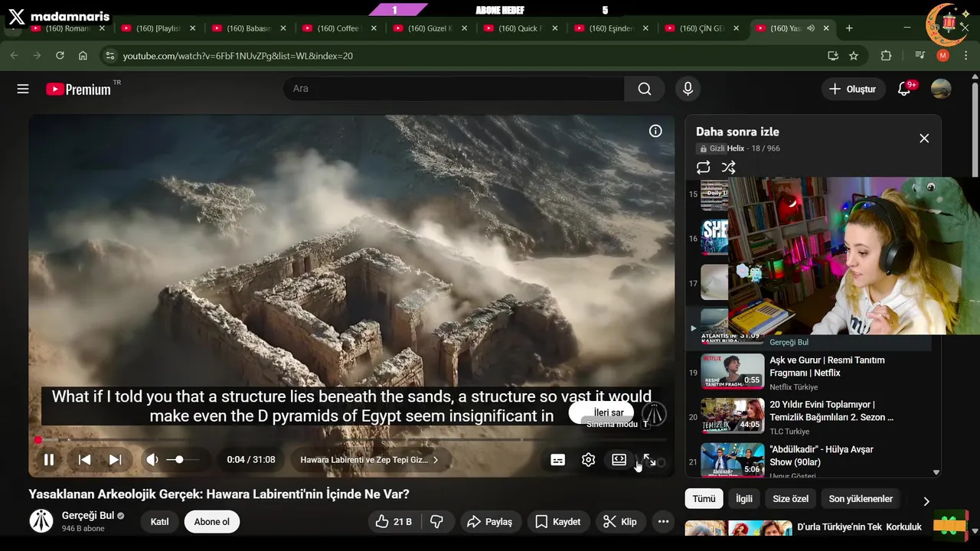Click the search magnifier button
Image resolution: width=980 pixels, height=551 pixels.
point(645,89)
